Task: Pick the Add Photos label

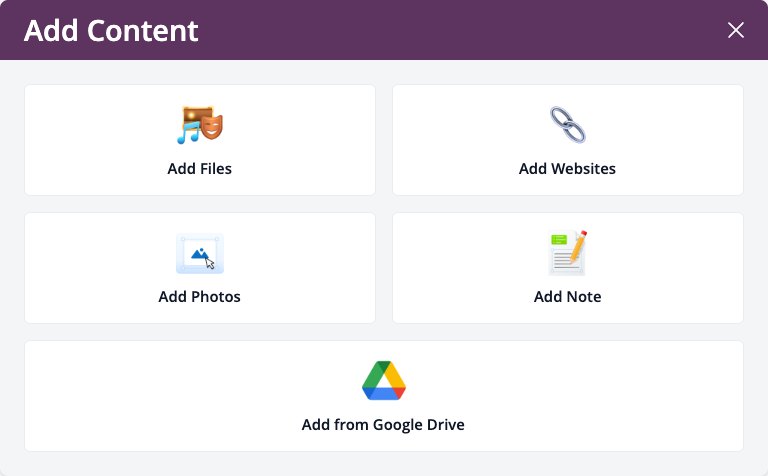Action: click(200, 297)
